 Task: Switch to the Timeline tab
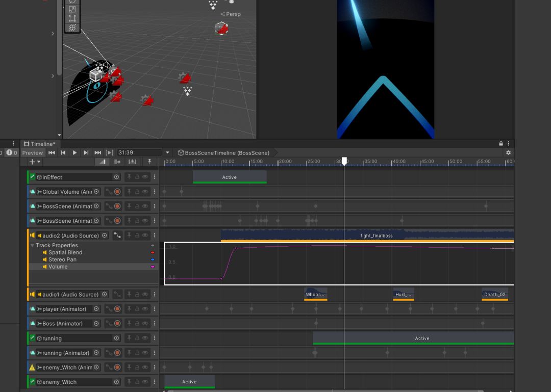(x=39, y=144)
